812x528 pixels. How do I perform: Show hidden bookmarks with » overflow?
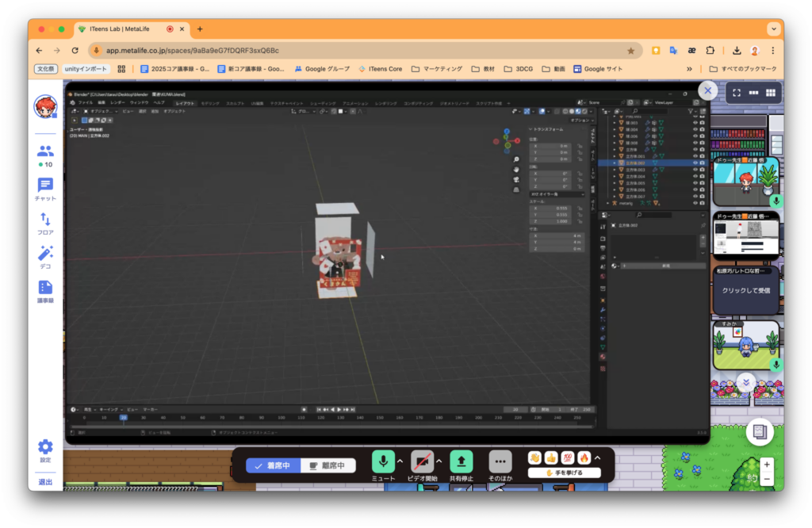pyautogui.click(x=689, y=69)
